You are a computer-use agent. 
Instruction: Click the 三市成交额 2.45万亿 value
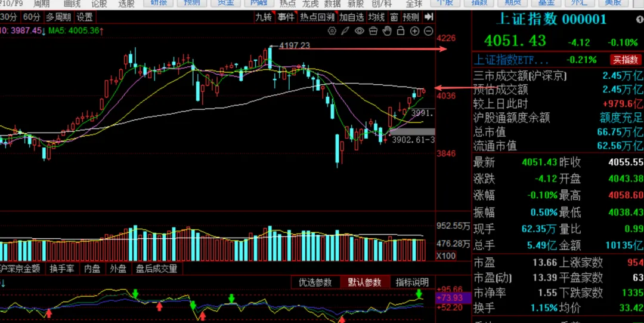(622, 75)
